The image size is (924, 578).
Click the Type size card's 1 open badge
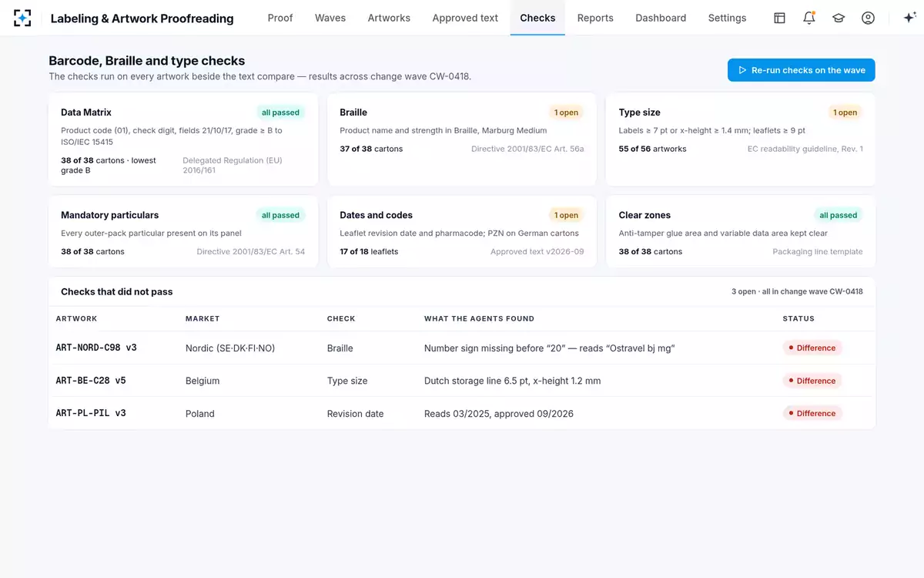(845, 113)
